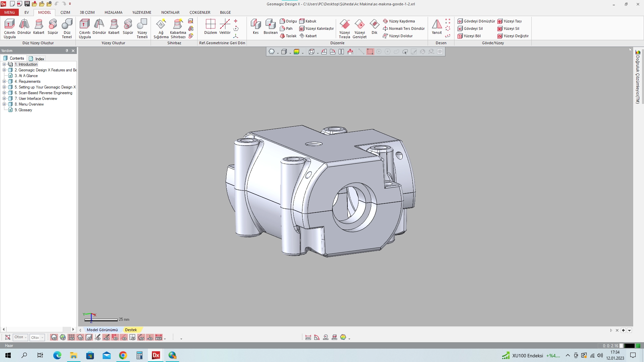This screenshot has width=644, height=362.
Task: Click the Yüzey Temeli tool
Action: coord(142,28)
